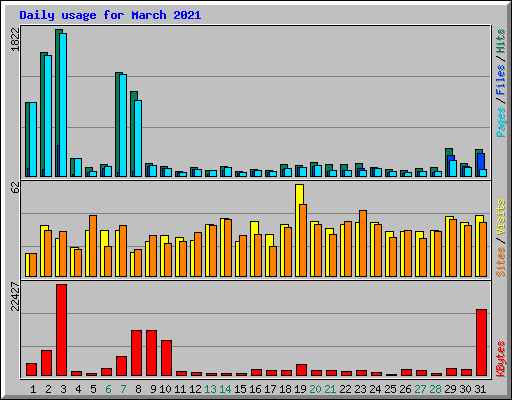Click day label 17 on the x-axis
This screenshot has width=512, height=400.
(x=270, y=389)
